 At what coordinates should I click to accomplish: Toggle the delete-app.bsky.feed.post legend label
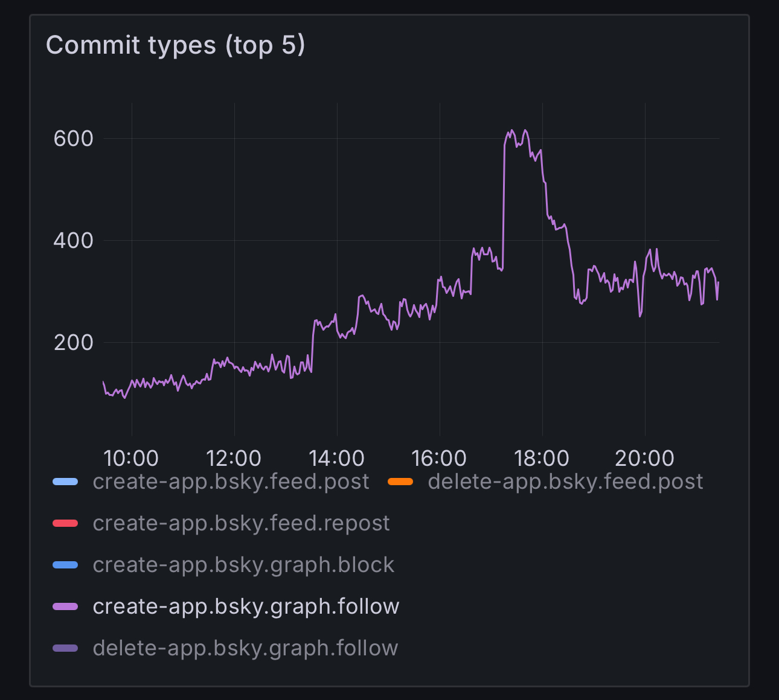565,482
